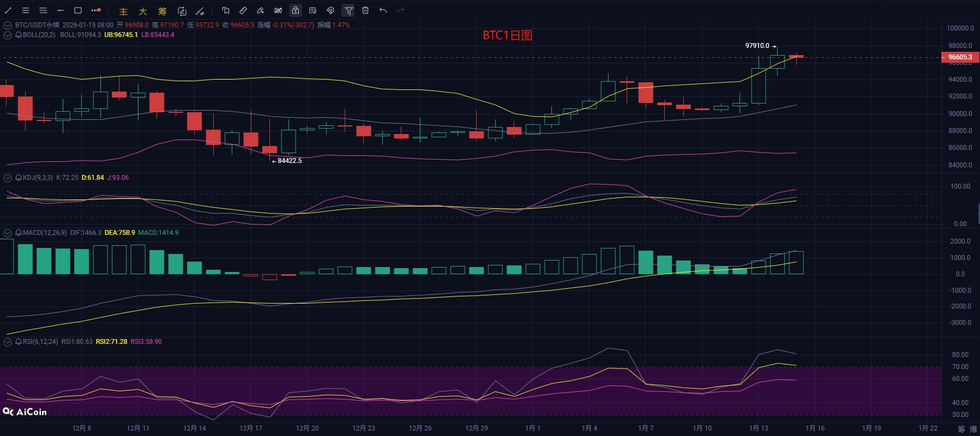The width and height of the screenshot is (980, 436).
Task: Click the 大 large order button
Action: click(143, 11)
